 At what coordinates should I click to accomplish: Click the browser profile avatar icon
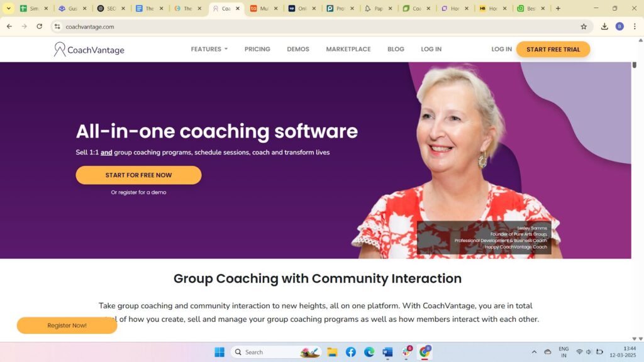click(x=618, y=26)
